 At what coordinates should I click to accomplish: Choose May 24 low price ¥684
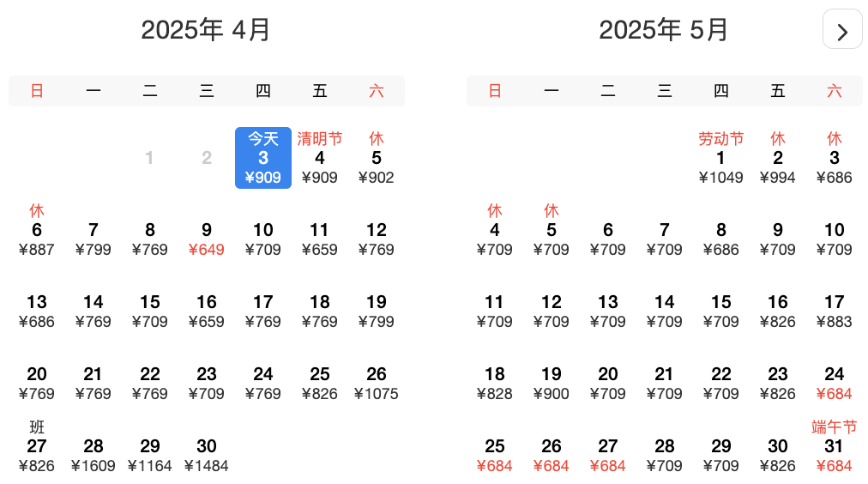[835, 384]
